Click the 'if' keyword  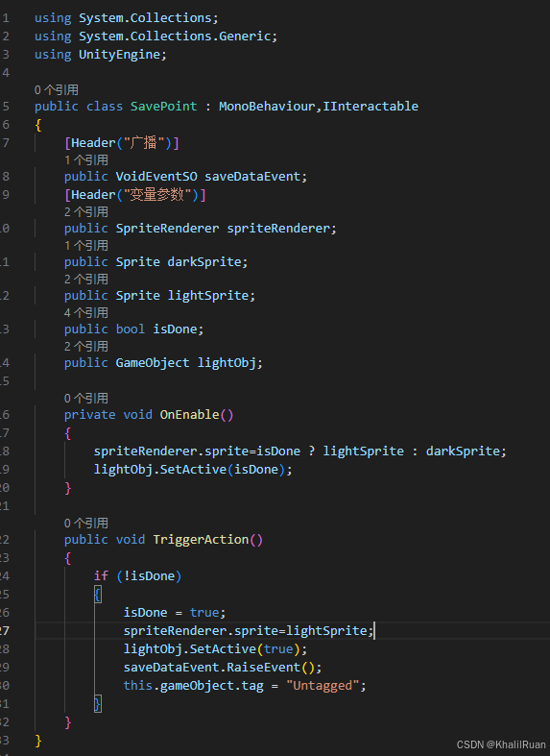click(x=101, y=576)
